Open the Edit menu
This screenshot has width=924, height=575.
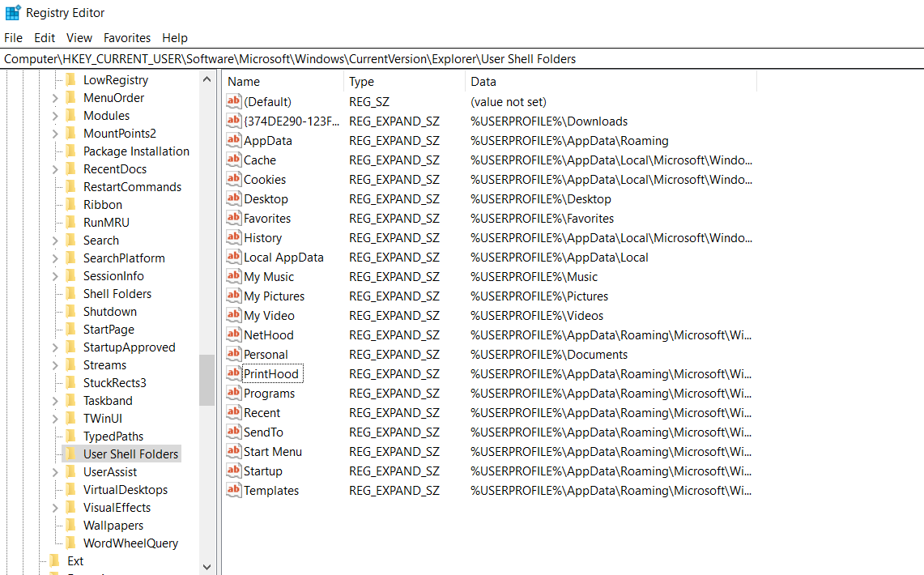[x=45, y=38]
